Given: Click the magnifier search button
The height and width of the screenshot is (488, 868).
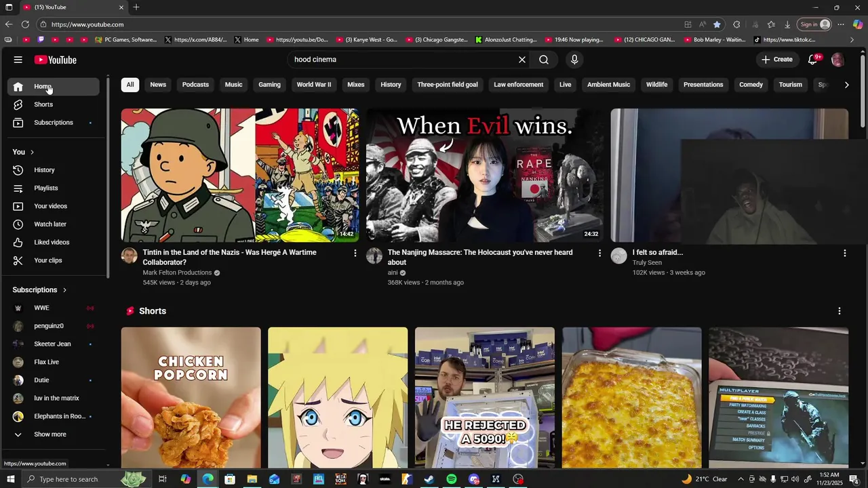Looking at the screenshot, I should [544, 60].
